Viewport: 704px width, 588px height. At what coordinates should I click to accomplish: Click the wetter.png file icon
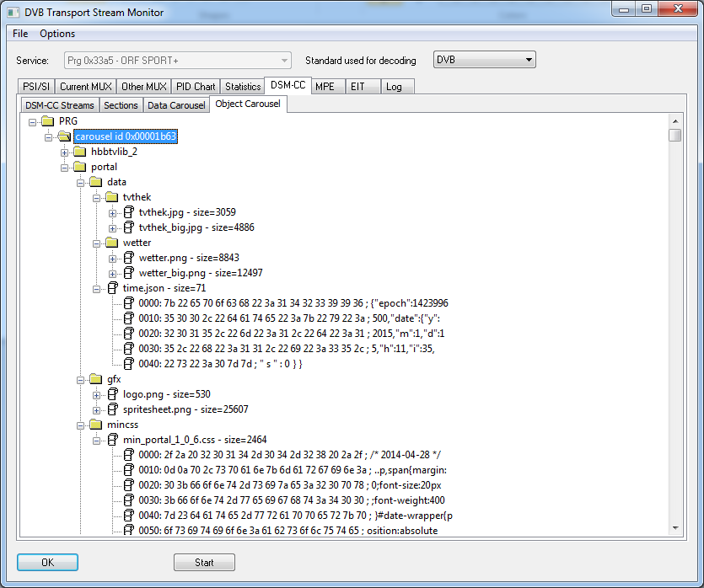point(128,258)
